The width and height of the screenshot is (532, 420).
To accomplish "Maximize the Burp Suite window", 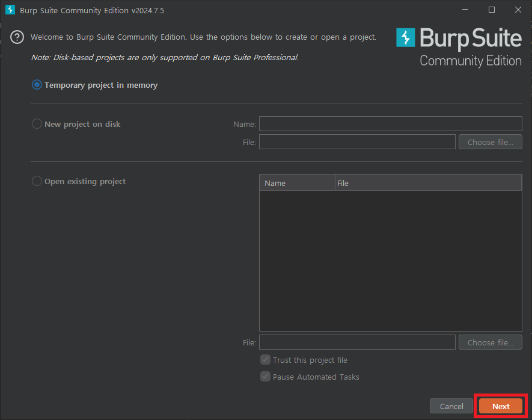I will coord(492,10).
